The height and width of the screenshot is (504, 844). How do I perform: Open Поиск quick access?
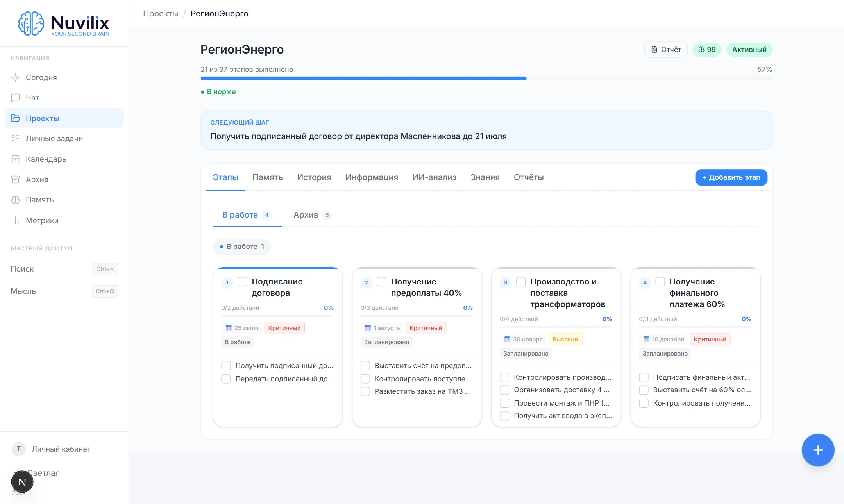pyautogui.click(x=64, y=269)
